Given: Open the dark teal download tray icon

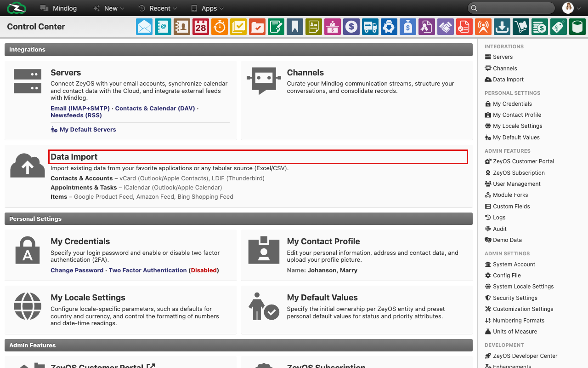Looking at the screenshot, I should click(x=502, y=27).
